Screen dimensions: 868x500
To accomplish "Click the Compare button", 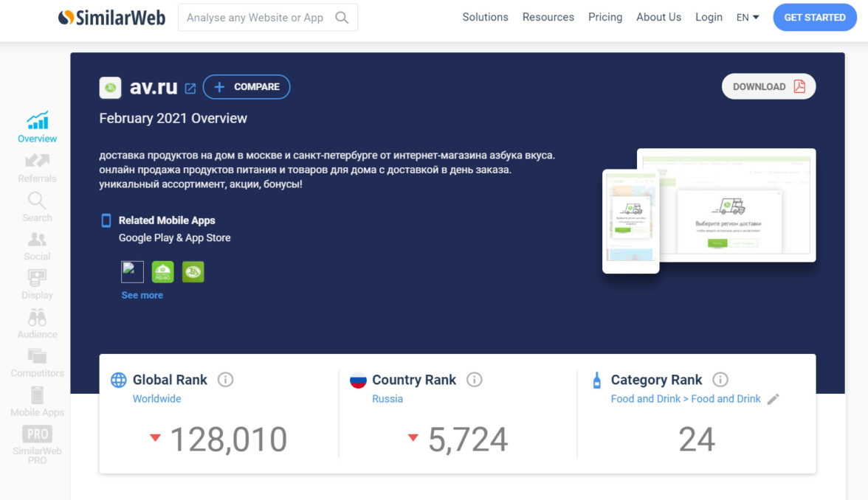I will [x=247, y=87].
